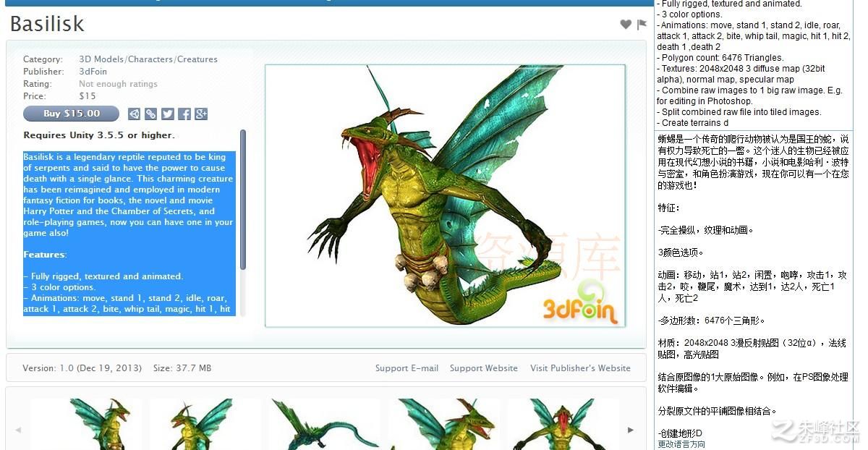Visit Publisher's Website link
Viewport: 868px width, 450px height.
pyautogui.click(x=580, y=368)
